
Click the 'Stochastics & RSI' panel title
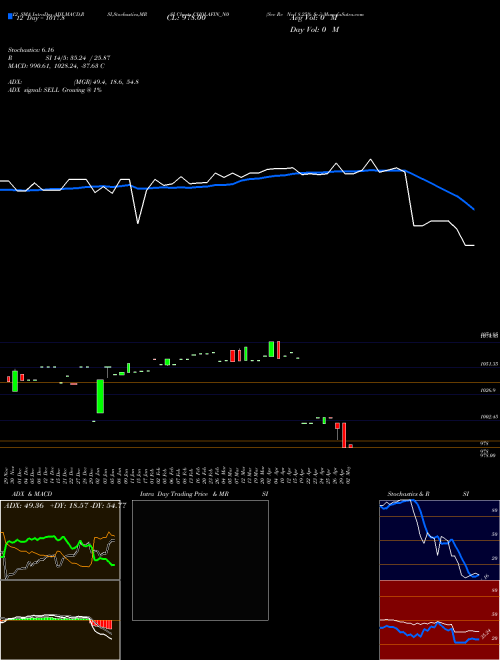(428, 494)
